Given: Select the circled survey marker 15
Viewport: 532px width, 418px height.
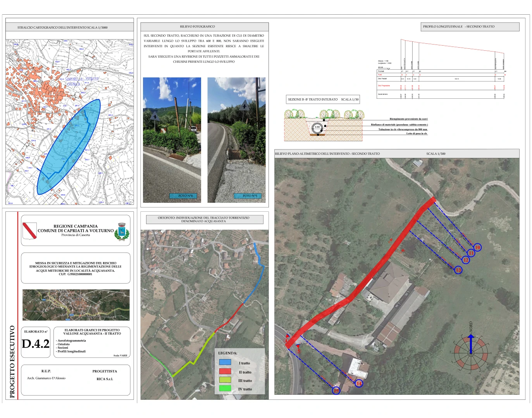Looking at the screenshot, I should pyautogui.click(x=336, y=391).
